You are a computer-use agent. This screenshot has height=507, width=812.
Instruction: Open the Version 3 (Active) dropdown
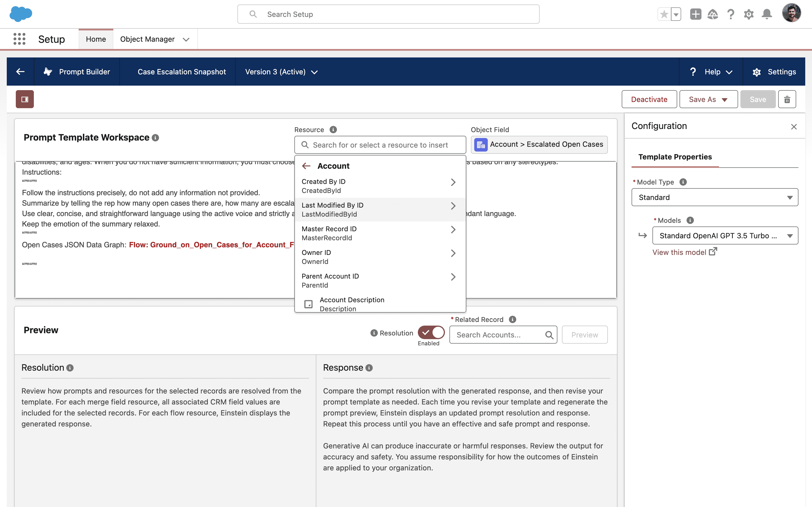click(x=281, y=72)
